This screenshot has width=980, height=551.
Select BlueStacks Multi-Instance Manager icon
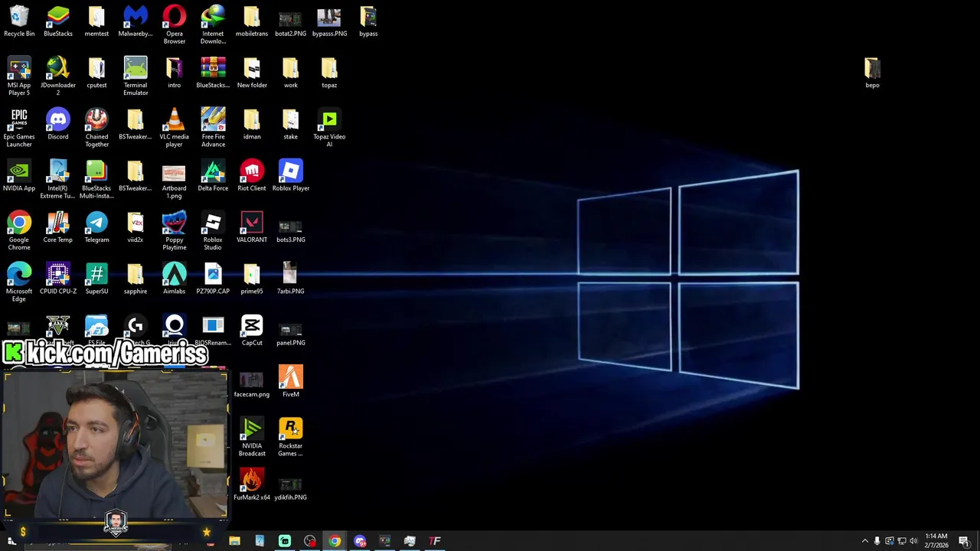click(x=96, y=179)
